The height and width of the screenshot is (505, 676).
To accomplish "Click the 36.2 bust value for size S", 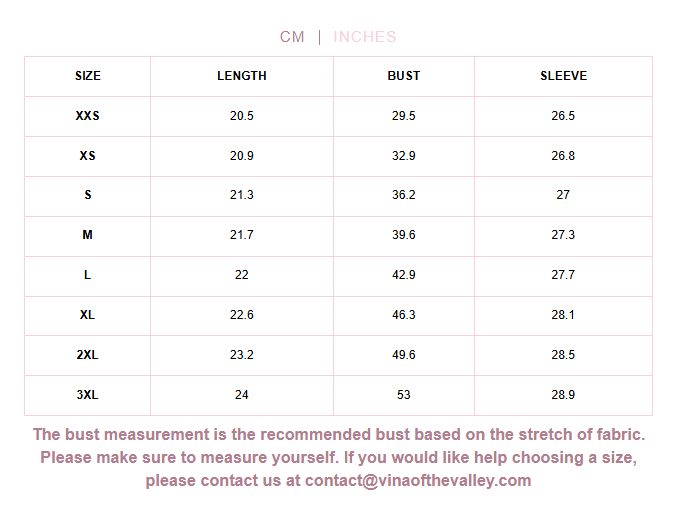I will pos(404,195).
